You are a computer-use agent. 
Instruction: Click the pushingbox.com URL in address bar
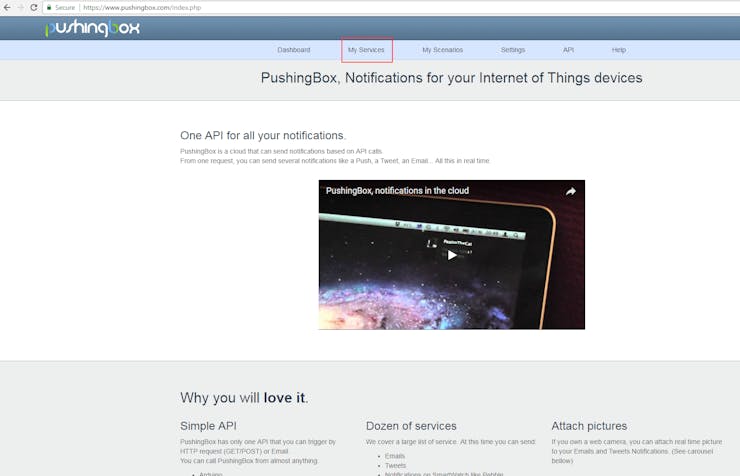(x=142, y=8)
